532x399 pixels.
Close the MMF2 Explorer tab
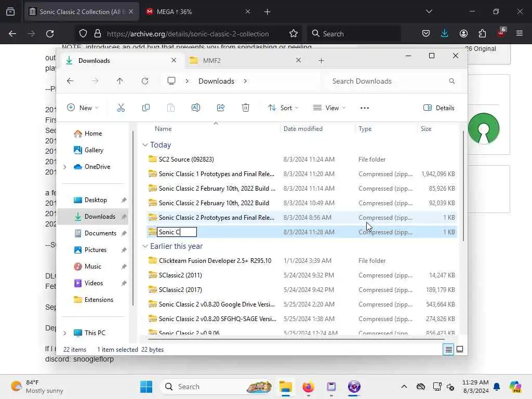(x=298, y=60)
